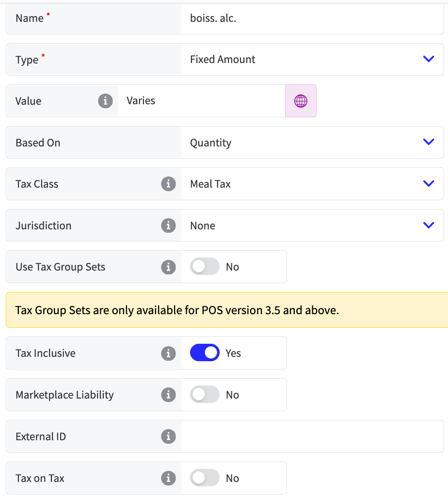The width and height of the screenshot is (448, 496).
Task: Click Use Tax Group Sets info icon
Action: pos(168,267)
